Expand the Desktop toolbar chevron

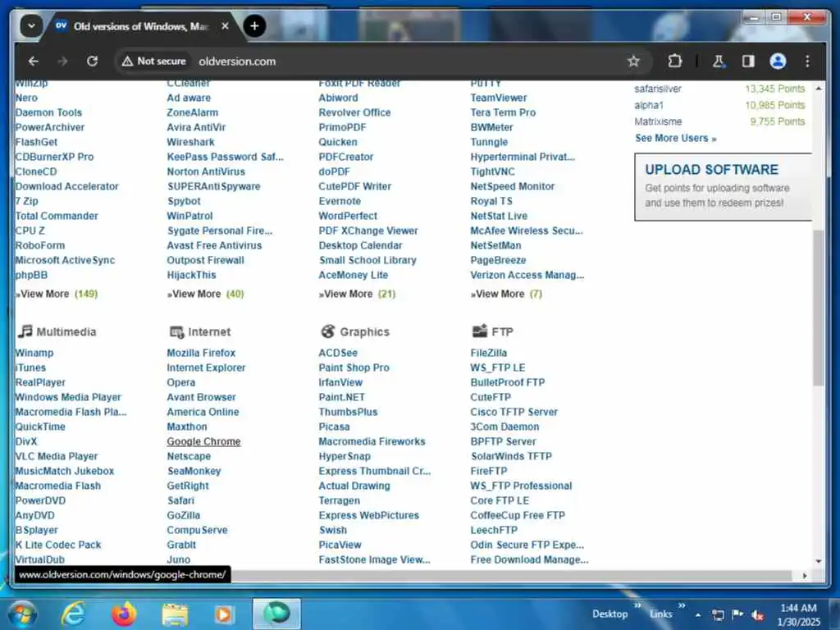(x=637, y=606)
